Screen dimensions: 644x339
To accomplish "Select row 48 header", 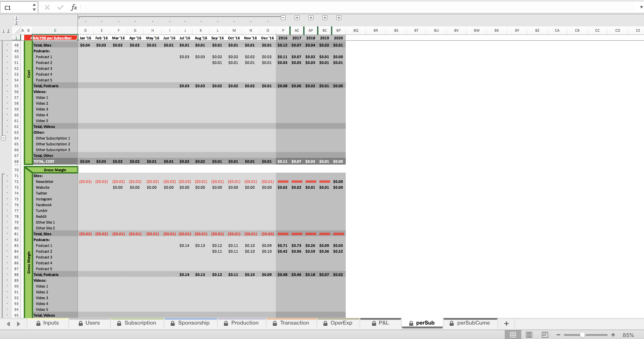I will click(x=16, y=45).
